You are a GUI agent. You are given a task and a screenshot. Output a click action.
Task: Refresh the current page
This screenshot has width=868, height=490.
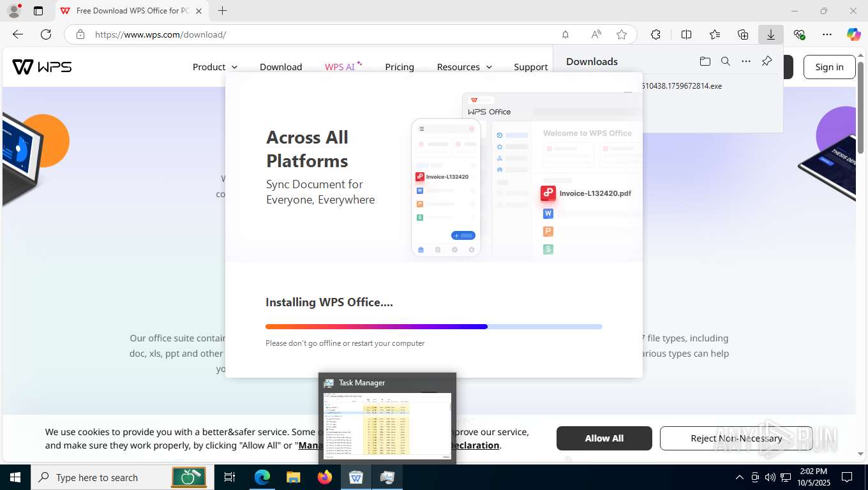tap(46, 34)
